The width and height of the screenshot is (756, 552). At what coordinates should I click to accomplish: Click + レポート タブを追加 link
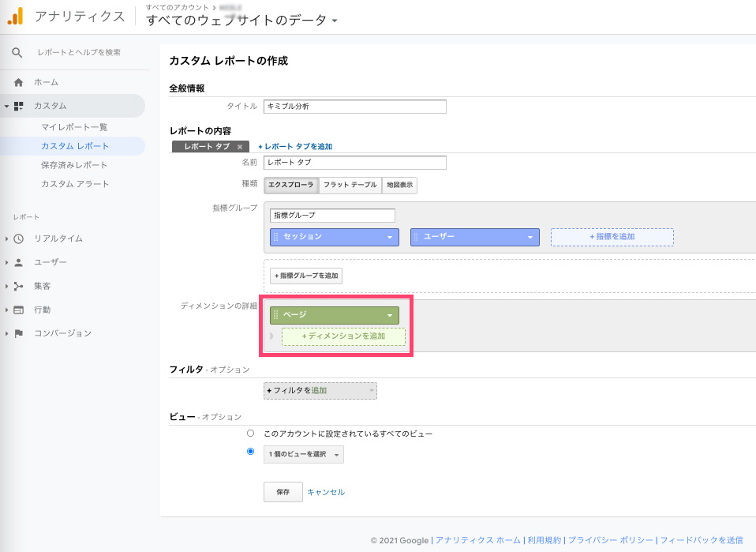click(295, 147)
